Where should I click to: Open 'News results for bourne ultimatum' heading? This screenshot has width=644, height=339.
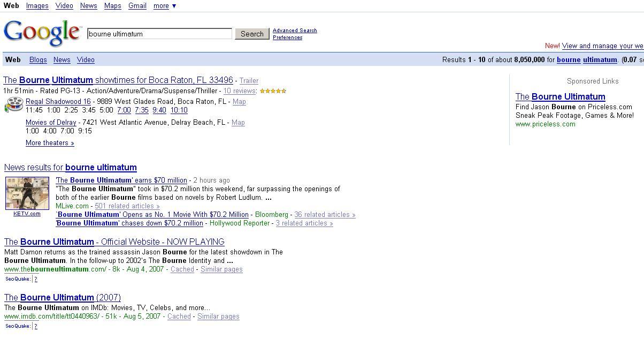71,168
